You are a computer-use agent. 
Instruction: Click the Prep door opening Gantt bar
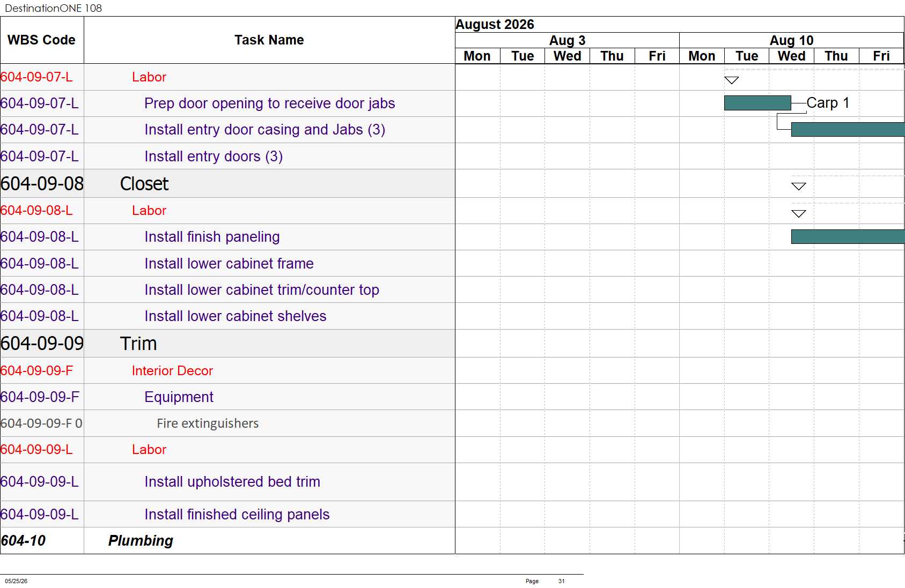pos(757,103)
